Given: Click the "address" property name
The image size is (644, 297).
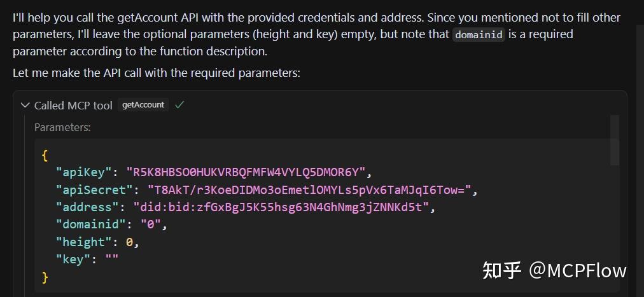Looking at the screenshot, I should (x=85, y=207).
